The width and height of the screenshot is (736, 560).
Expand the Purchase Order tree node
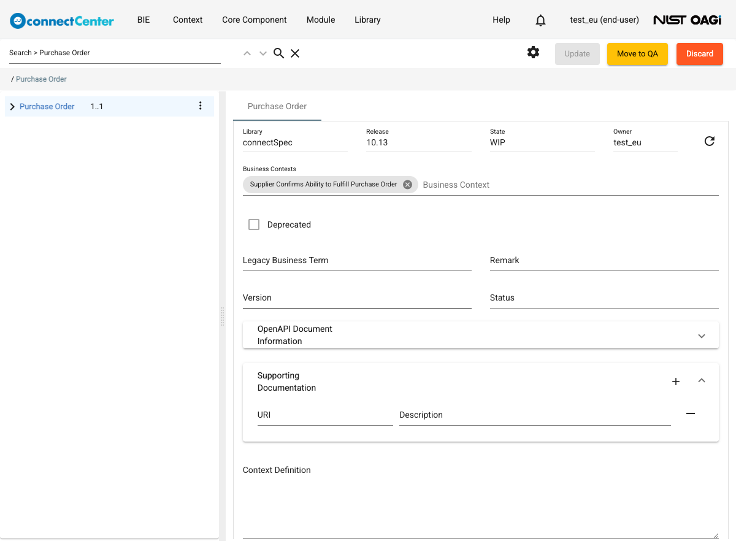pyautogui.click(x=12, y=107)
